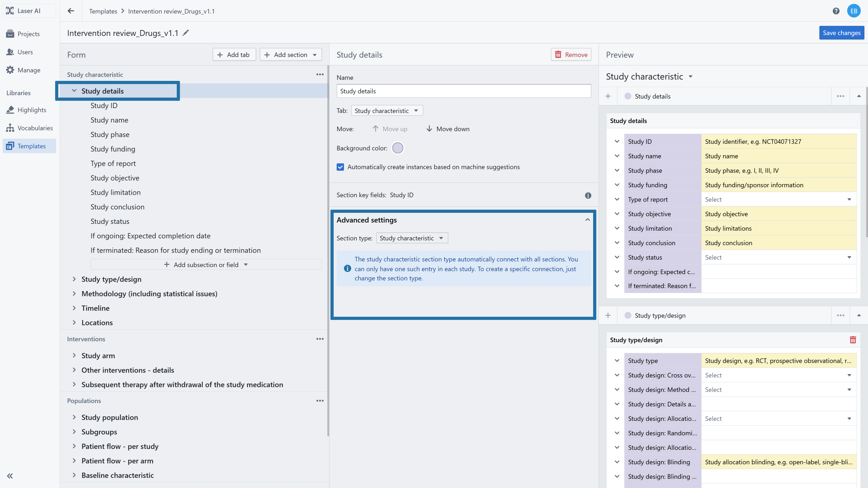The width and height of the screenshot is (868, 488).
Task: Delete Study type/design with red trash icon
Action: tap(852, 340)
